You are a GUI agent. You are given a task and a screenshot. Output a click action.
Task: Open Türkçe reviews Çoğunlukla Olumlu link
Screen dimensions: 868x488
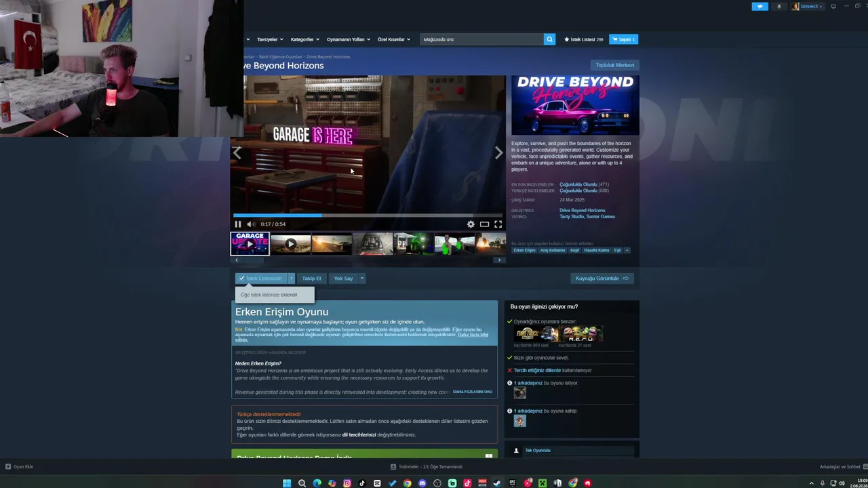tap(578, 191)
